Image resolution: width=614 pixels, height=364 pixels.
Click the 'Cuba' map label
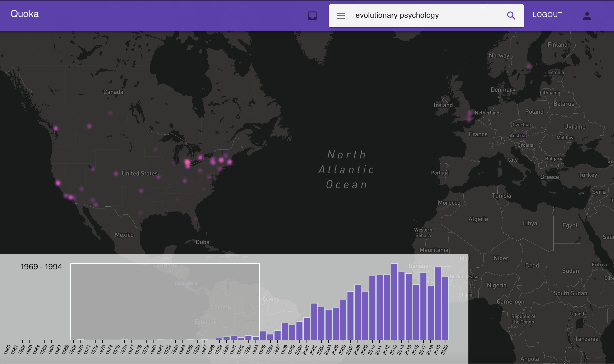pos(203,242)
